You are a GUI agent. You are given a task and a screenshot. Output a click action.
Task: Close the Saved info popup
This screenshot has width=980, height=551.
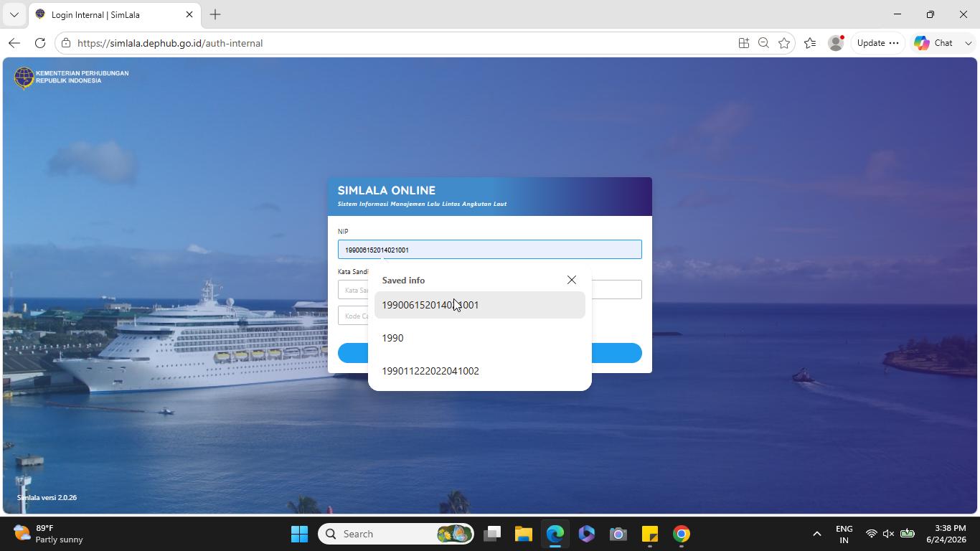coord(572,280)
